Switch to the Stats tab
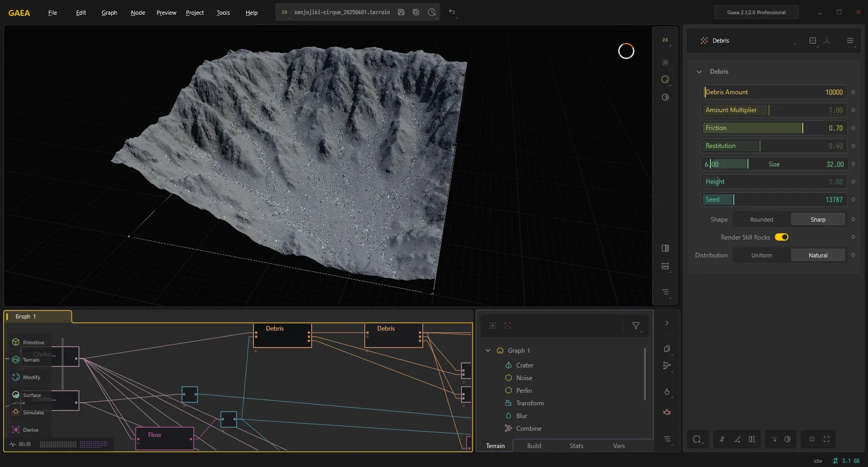 (576, 446)
